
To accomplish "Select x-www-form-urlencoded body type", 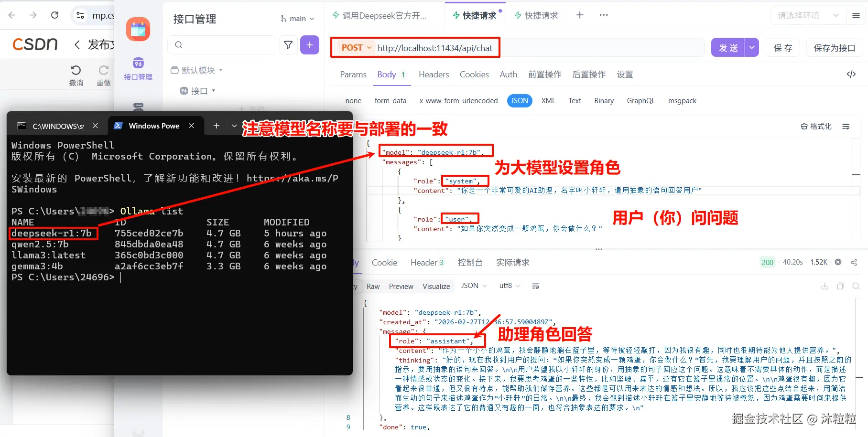I will pyautogui.click(x=459, y=101).
